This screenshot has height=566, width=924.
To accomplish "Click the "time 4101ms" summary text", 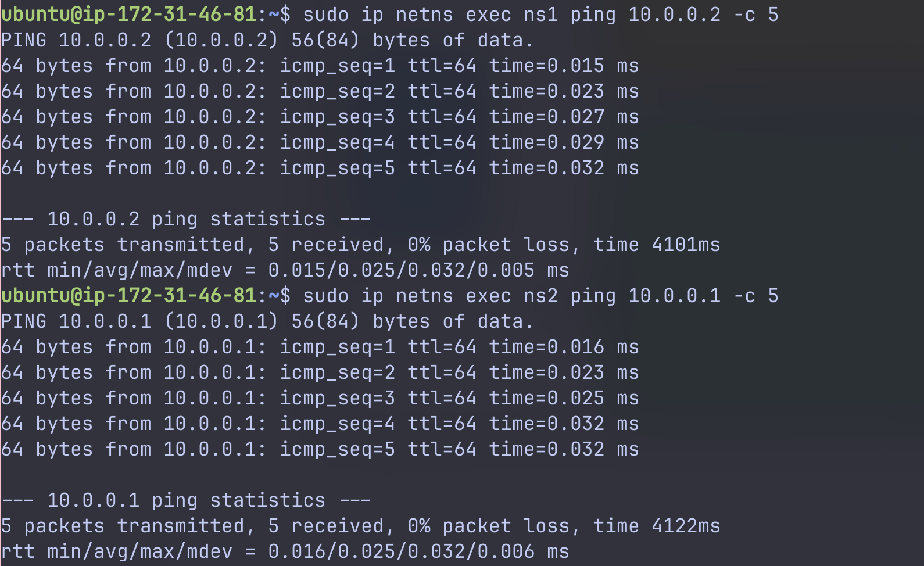I will [x=656, y=245].
